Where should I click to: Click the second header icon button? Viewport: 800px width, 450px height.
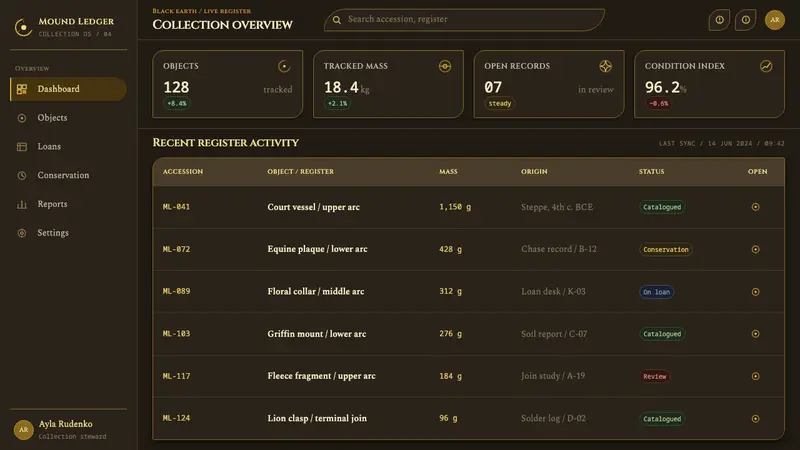pos(745,20)
